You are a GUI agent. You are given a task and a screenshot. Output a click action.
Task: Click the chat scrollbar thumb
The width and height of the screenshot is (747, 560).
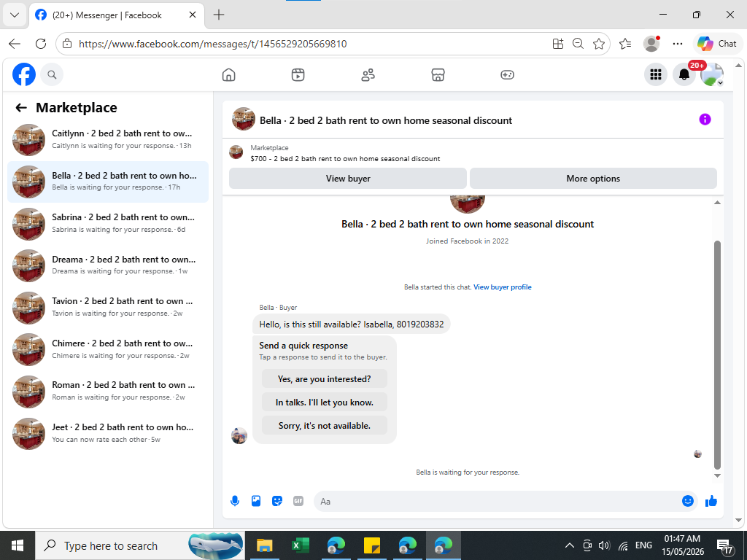click(718, 355)
